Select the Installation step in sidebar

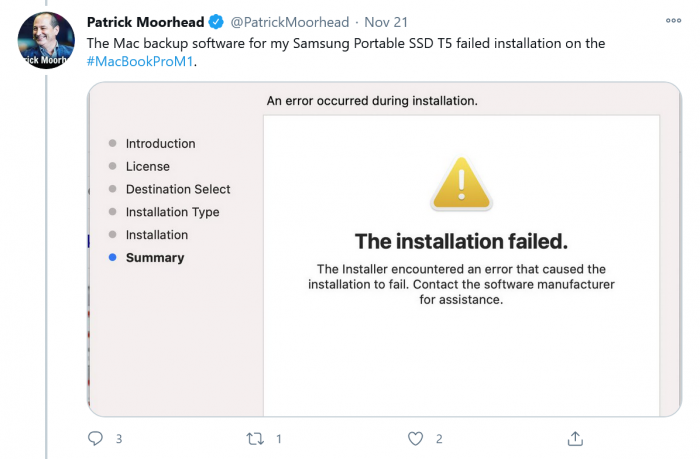click(x=156, y=235)
